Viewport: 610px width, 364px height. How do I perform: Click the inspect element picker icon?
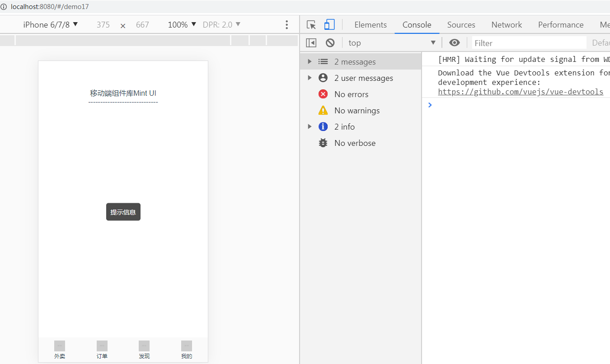[311, 25]
